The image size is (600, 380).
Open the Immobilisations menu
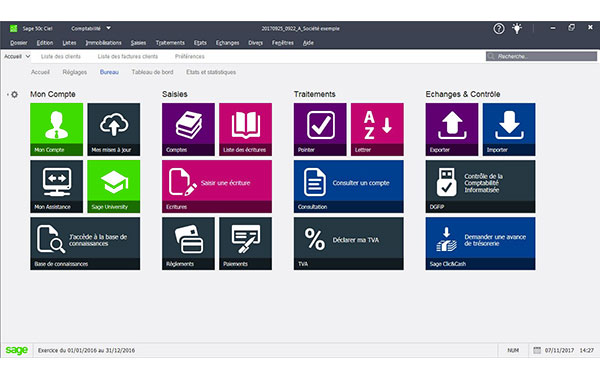point(103,43)
